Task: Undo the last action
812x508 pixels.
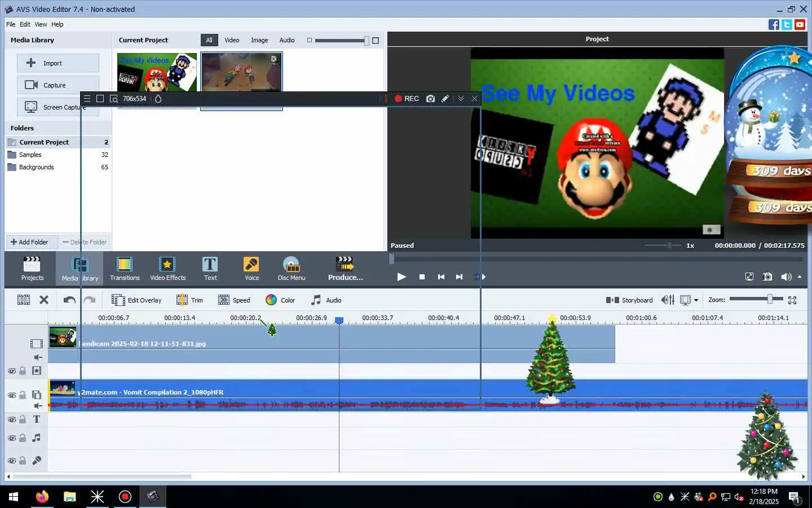Action: [x=69, y=300]
